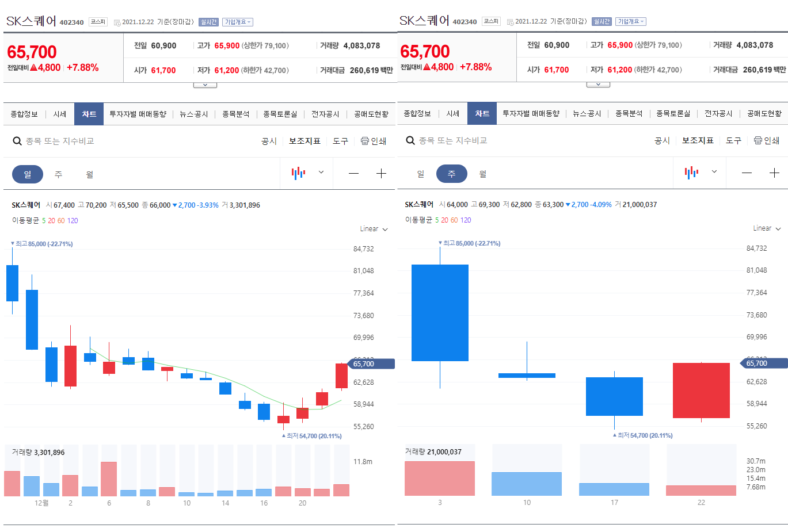Click the calendar icon beside 2021.12.22 in the weekly-chart panel

click(511, 22)
